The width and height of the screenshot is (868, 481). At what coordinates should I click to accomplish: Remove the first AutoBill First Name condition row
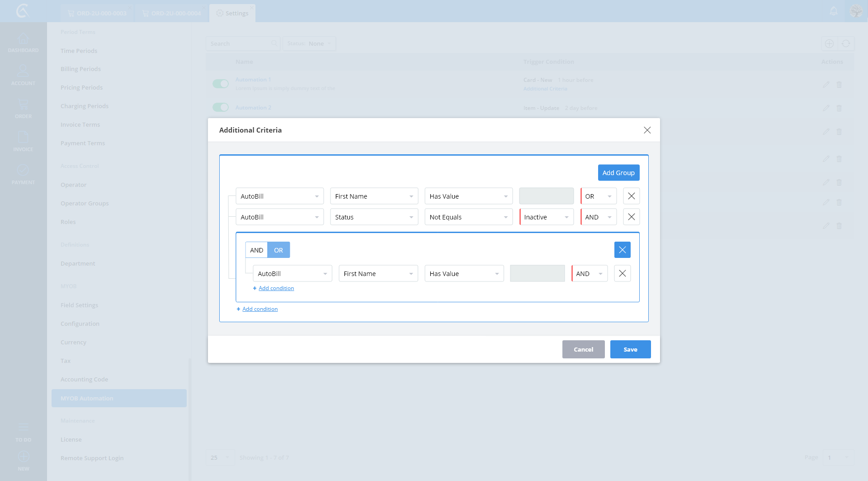tap(631, 196)
